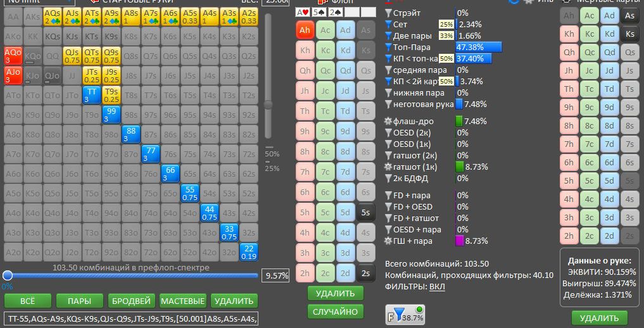The image size is (644, 328).
Task: Toggle the нижняя пара filter funnel
Action: [389, 93]
